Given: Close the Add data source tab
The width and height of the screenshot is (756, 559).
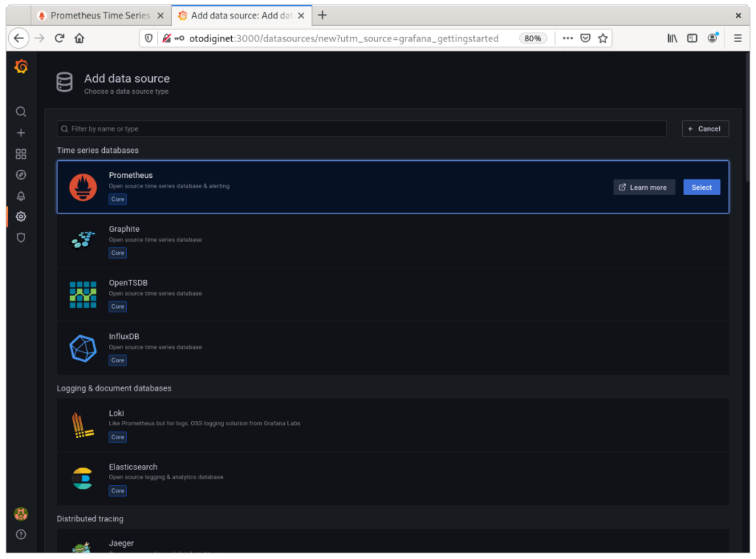Looking at the screenshot, I should [301, 16].
